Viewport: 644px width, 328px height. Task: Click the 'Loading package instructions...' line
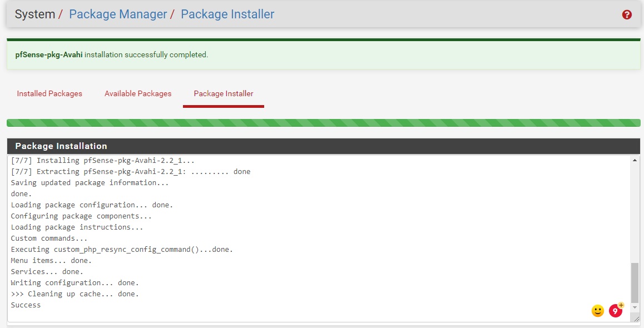point(77,227)
